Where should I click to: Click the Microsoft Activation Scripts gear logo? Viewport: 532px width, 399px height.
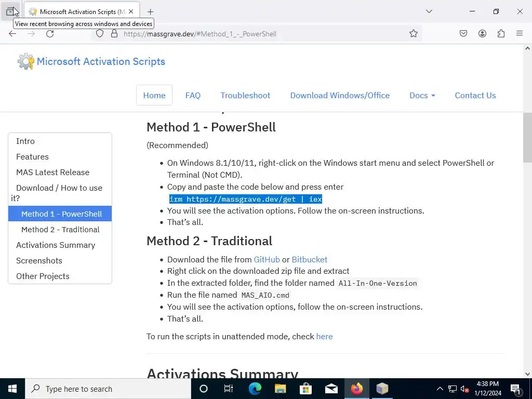click(x=26, y=61)
